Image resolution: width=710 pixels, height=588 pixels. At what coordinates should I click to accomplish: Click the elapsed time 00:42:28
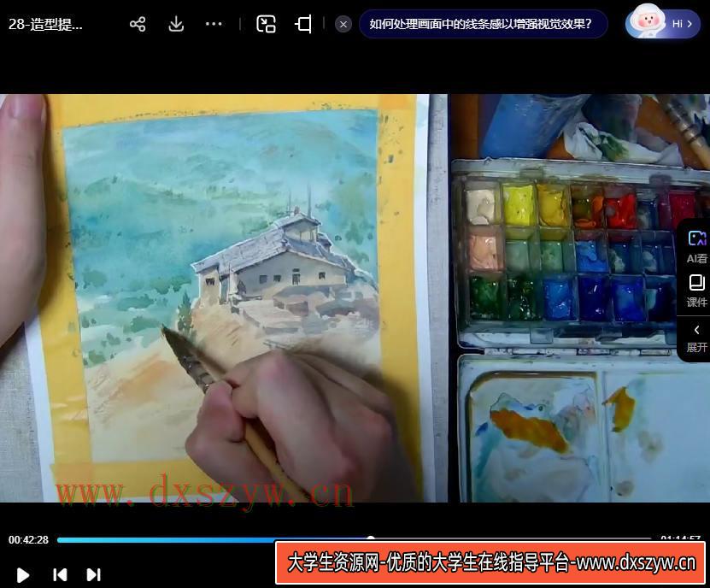pyautogui.click(x=28, y=539)
